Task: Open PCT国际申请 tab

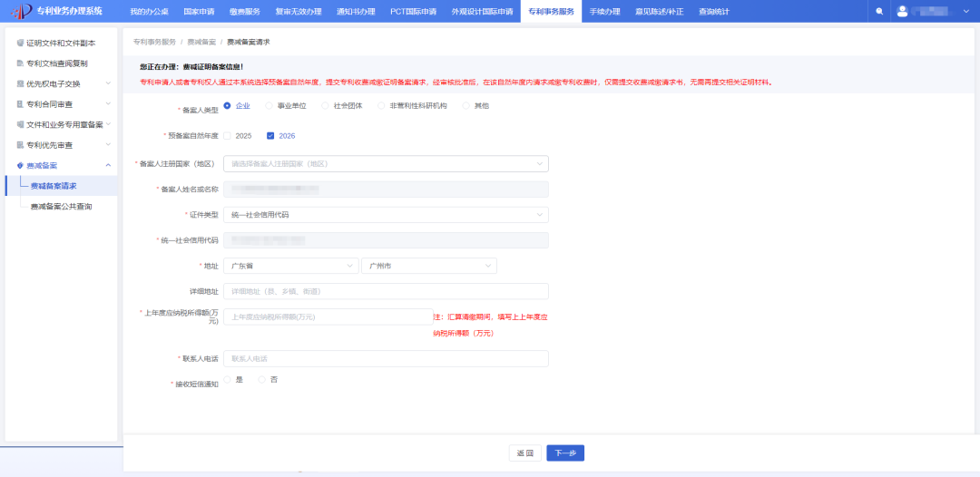Action: 413,11
